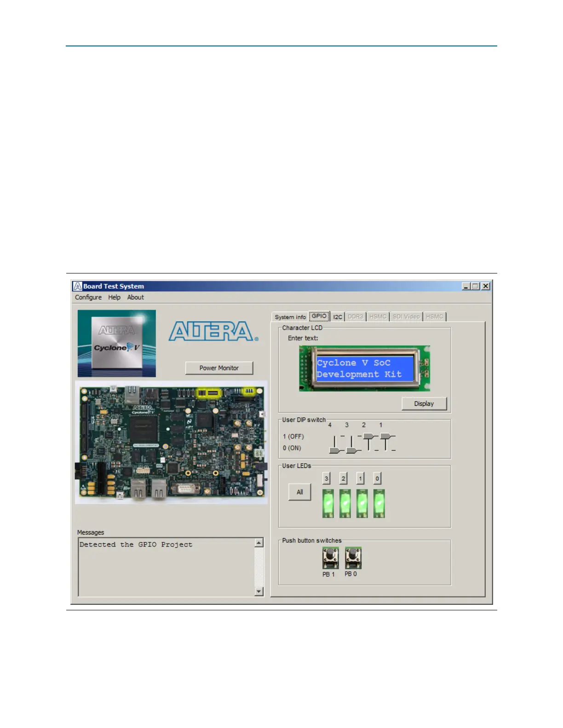
Task: Click the PB 1 push button icon
Action: coord(330,558)
